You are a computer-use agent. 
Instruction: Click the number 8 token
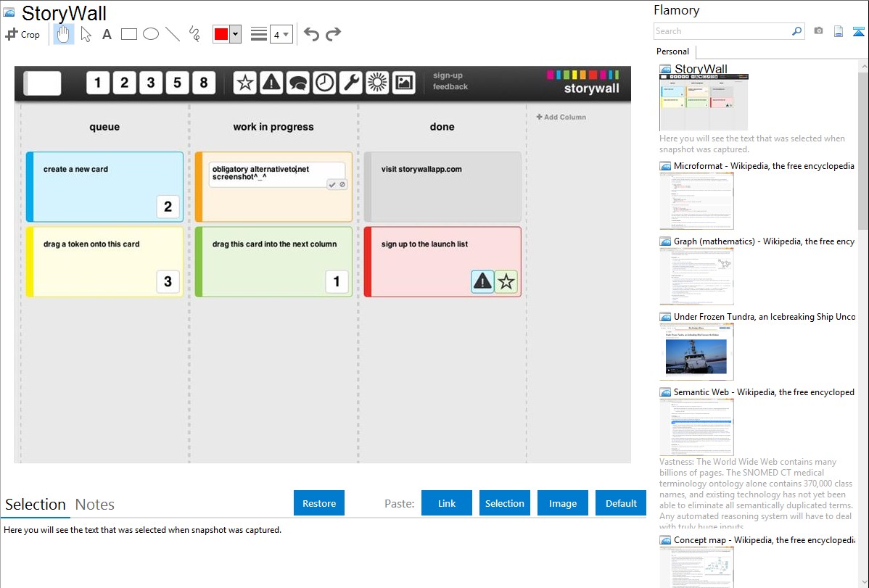tap(204, 83)
